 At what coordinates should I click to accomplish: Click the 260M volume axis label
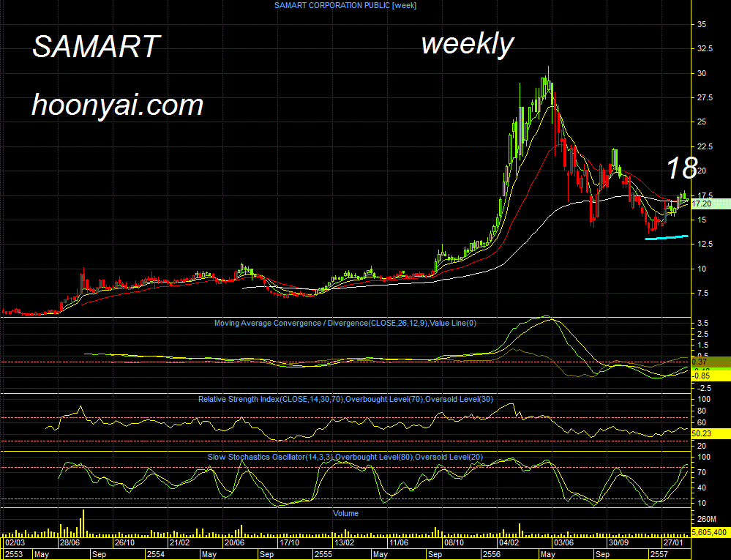click(706, 519)
